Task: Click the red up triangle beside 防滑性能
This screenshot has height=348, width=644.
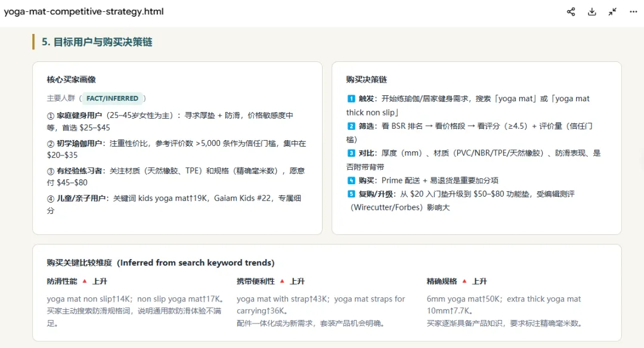Action: tap(85, 281)
